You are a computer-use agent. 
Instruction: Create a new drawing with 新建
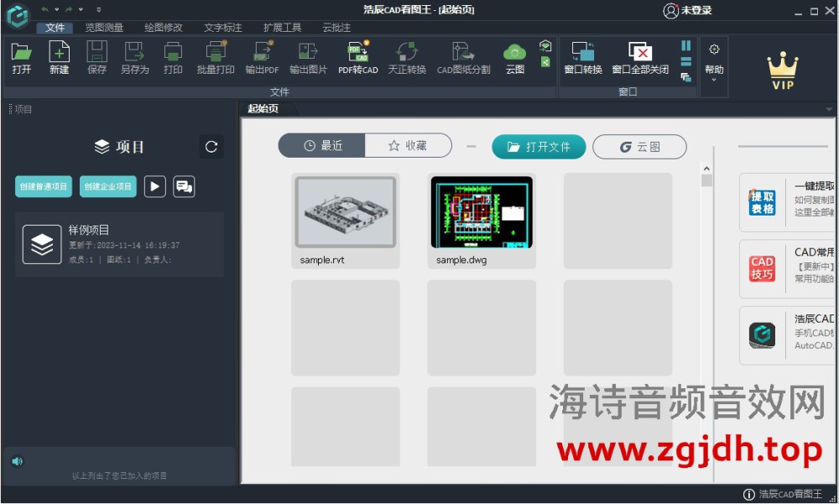point(59,58)
